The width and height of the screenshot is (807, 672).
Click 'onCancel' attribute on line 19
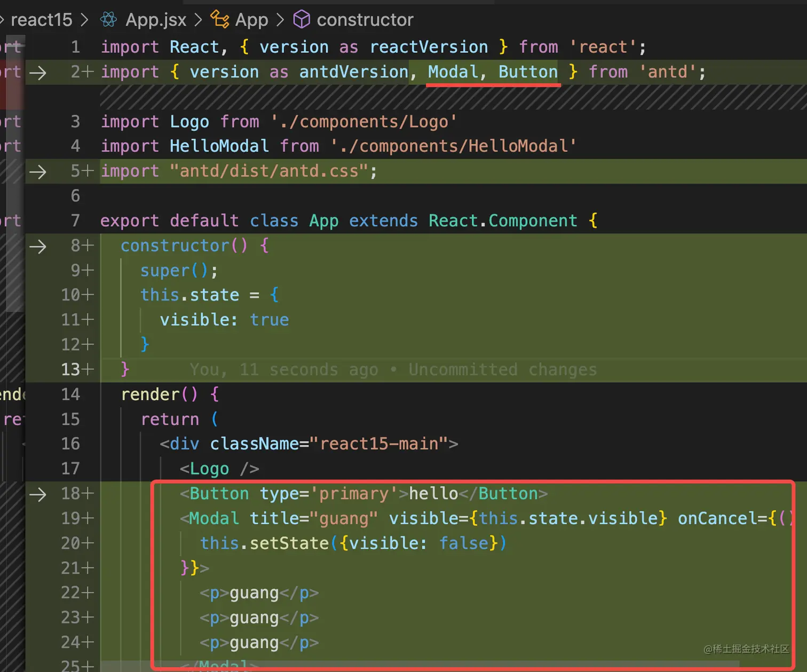click(717, 518)
